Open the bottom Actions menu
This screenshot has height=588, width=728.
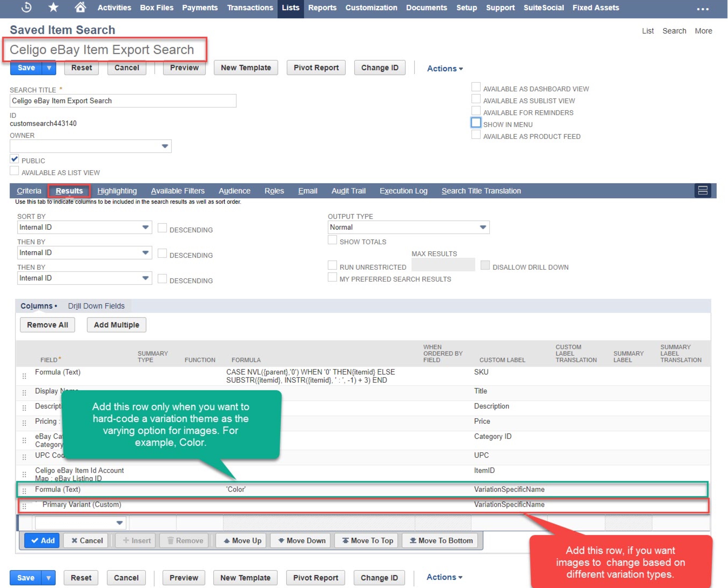click(444, 577)
